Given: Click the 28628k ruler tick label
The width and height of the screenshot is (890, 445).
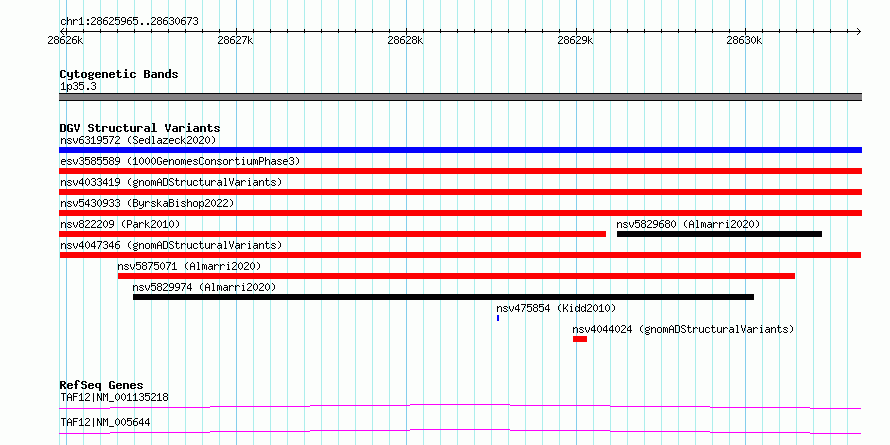Looking at the screenshot, I should (405, 40).
